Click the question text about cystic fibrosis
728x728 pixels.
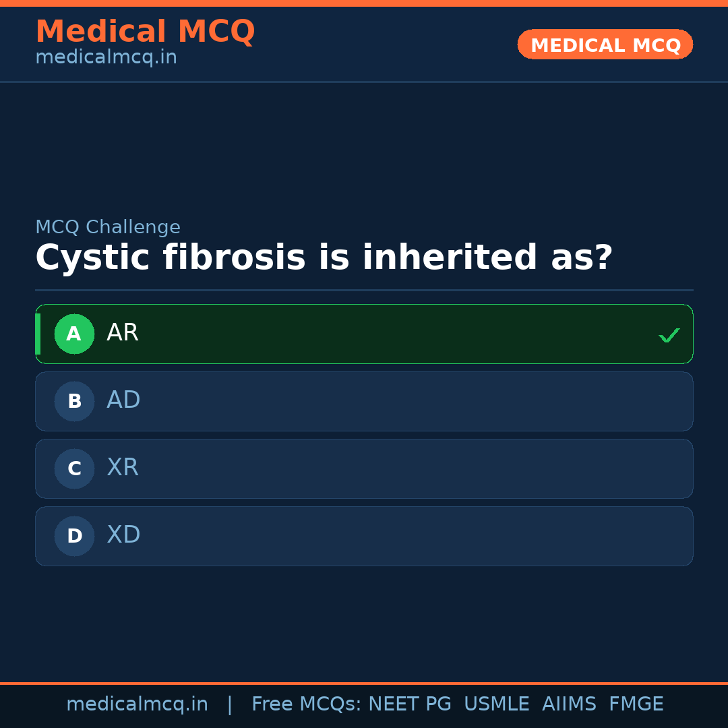(324, 257)
